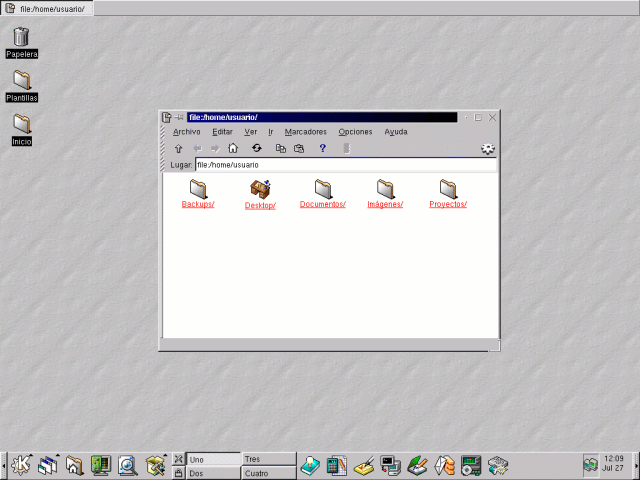Switch to virtual desktop Dos
This screenshot has width=640, height=480.
tap(212, 473)
